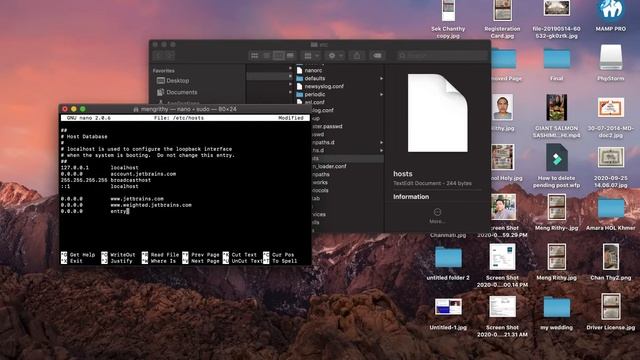This screenshot has height=360, width=640.
Task: Click the WriteOut shortcut label in nano
Action: click(x=122, y=255)
